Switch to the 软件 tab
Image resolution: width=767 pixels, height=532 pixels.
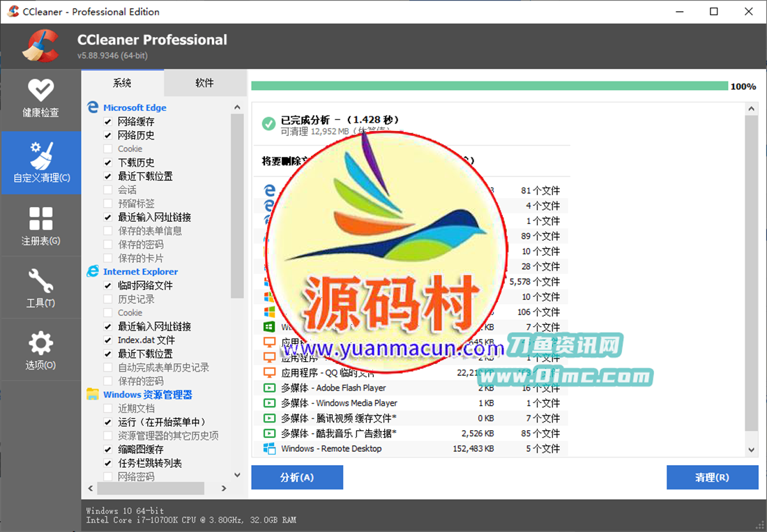[x=206, y=82]
